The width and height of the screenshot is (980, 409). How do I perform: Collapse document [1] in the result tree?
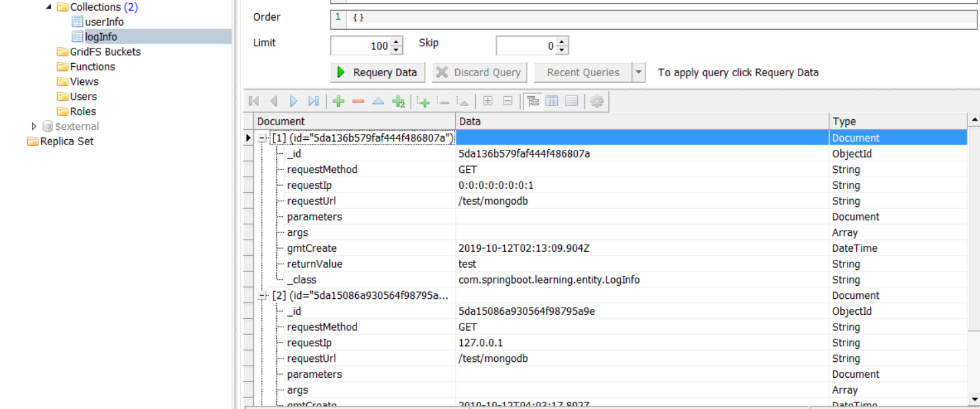click(262, 138)
